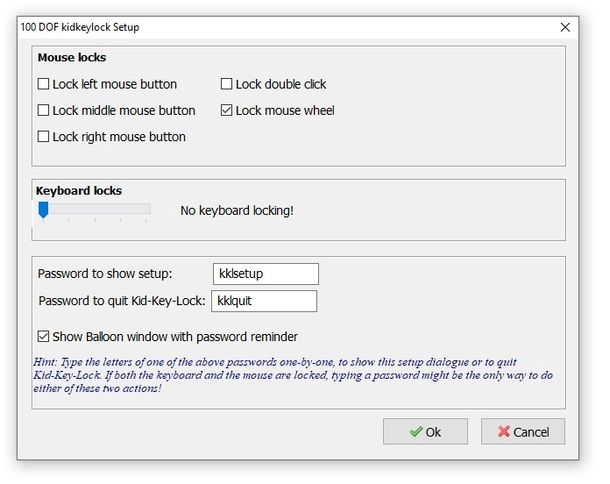Click the '100 DOF kidkeylock Setup' title text

[80, 27]
